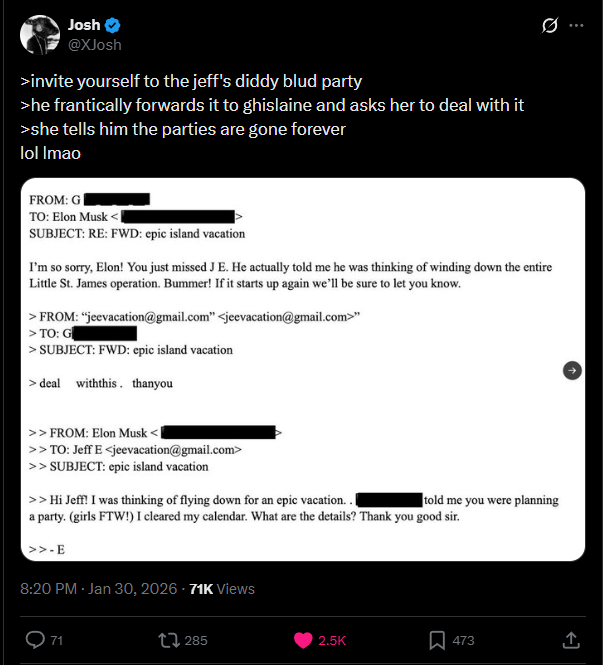Screen dimensions: 603x665
Task: Click the Grok icon beside more options
Action: click(x=549, y=27)
